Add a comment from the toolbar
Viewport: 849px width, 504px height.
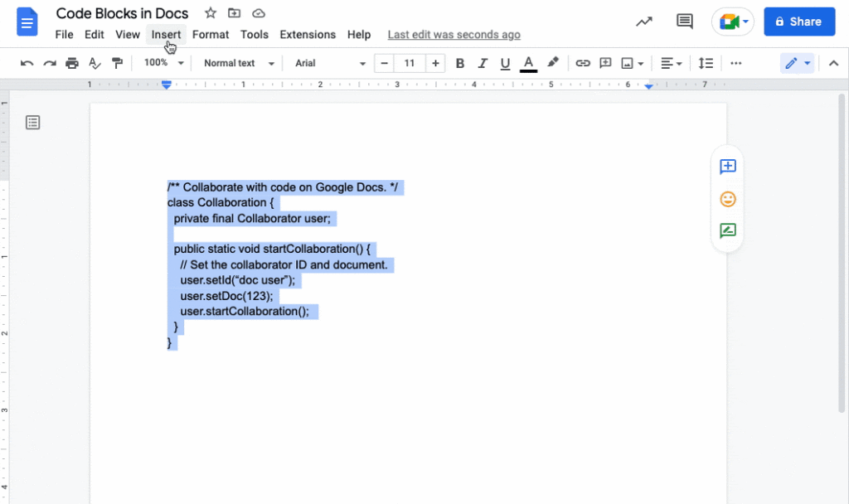(604, 63)
